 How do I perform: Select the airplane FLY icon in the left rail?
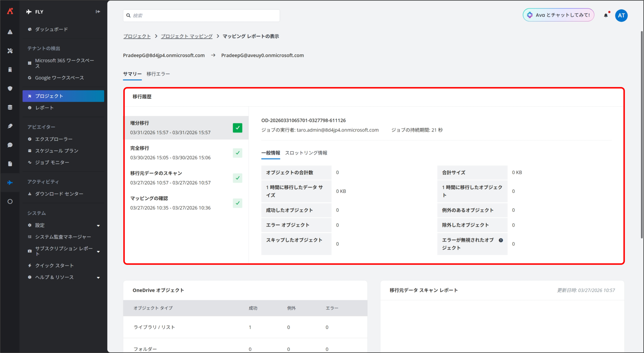[x=10, y=183]
